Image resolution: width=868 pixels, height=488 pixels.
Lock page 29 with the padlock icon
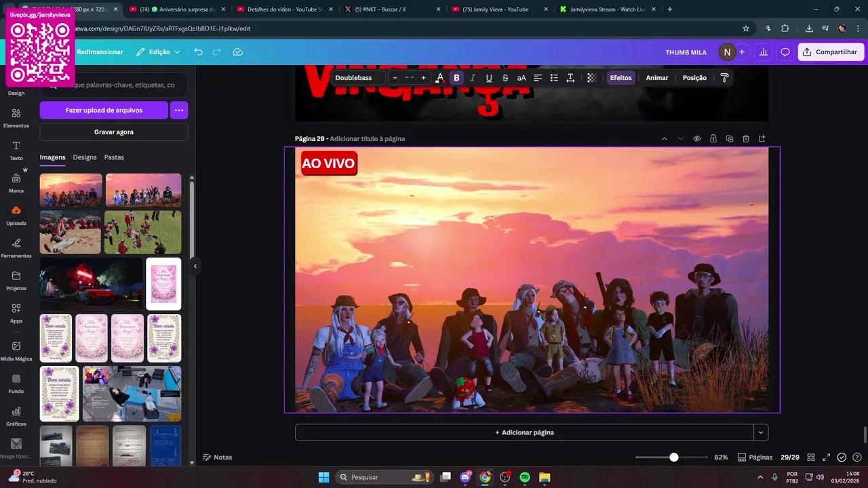pos(713,139)
